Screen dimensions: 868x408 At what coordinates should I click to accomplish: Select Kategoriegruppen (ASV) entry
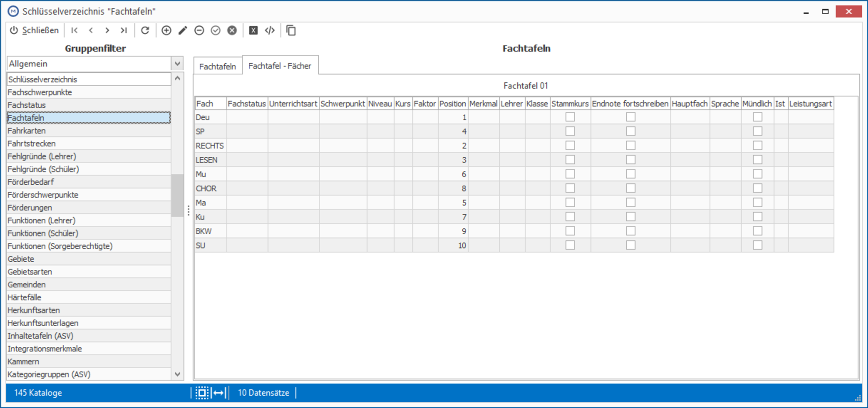(89, 374)
